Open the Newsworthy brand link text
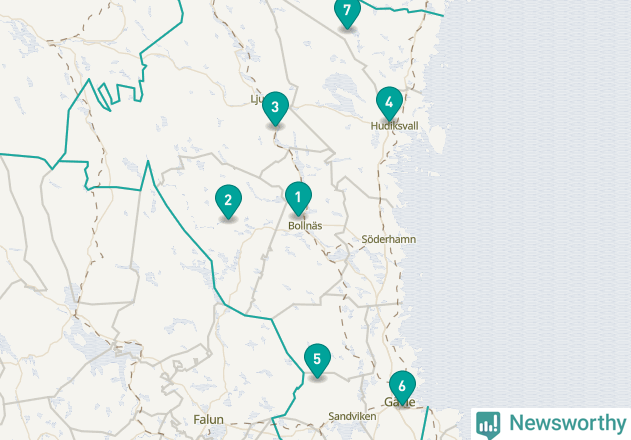The image size is (631, 440). click(x=567, y=423)
